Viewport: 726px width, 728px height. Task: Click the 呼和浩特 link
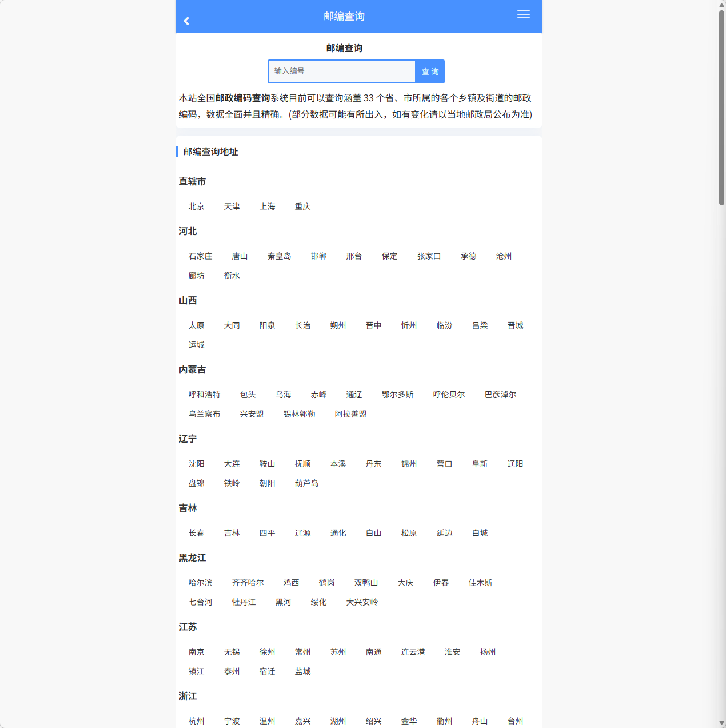204,395
